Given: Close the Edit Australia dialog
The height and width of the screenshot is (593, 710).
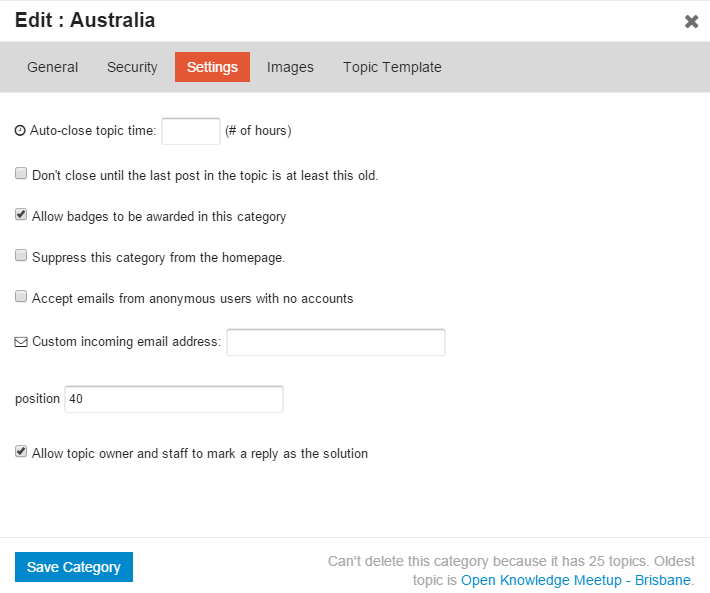Looking at the screenshot, I should 691,21.
